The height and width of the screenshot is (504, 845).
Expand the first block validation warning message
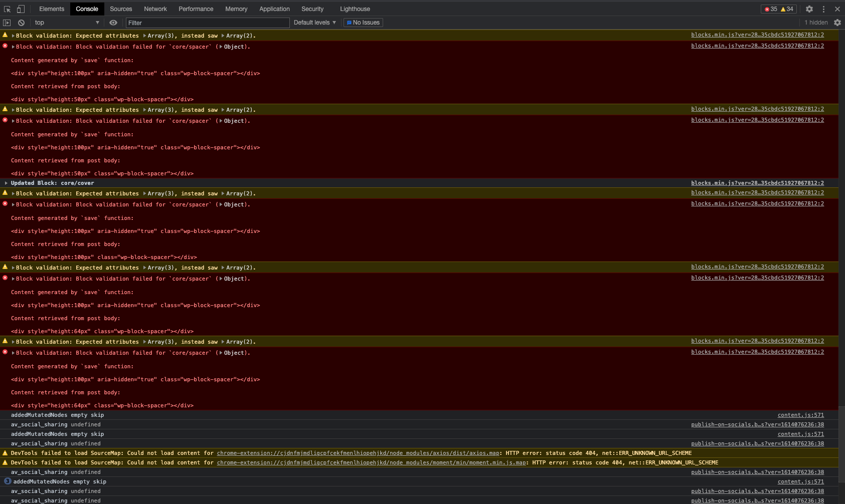tap(13, 36)
